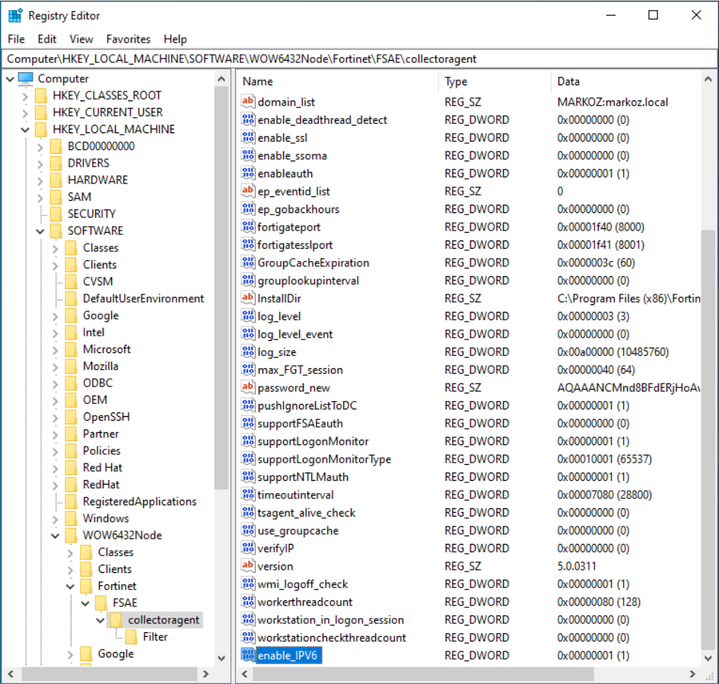
Task: Sort values by Data column header
Action: pyautogui.click(x=626, y=81)
